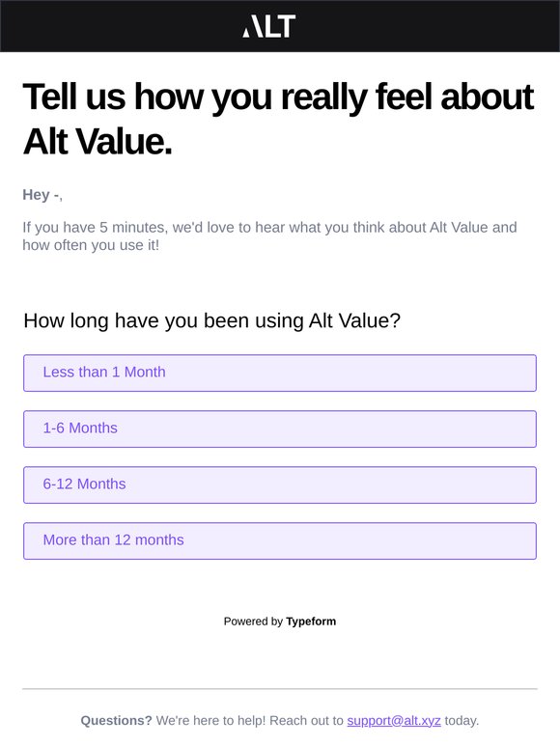Click the word today. in the footer
The width and height of the screenshot is (560, 747).
[x=462, y=720]
